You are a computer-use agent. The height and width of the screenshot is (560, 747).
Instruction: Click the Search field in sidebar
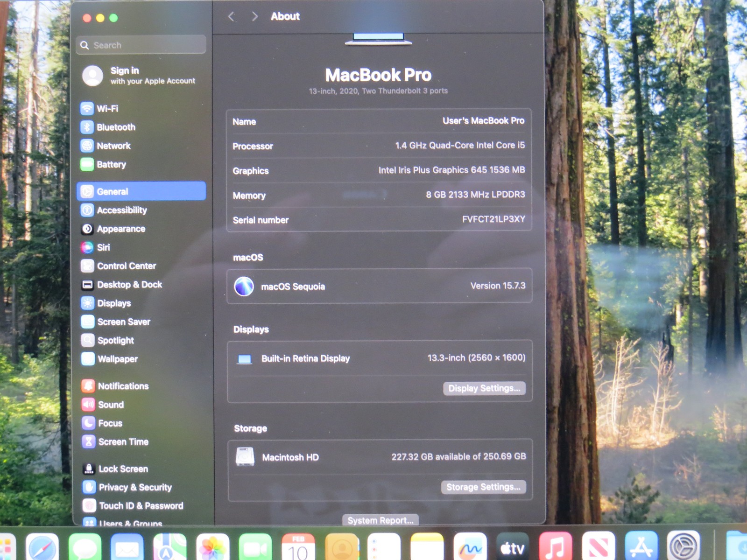click(x=141, y=45)
